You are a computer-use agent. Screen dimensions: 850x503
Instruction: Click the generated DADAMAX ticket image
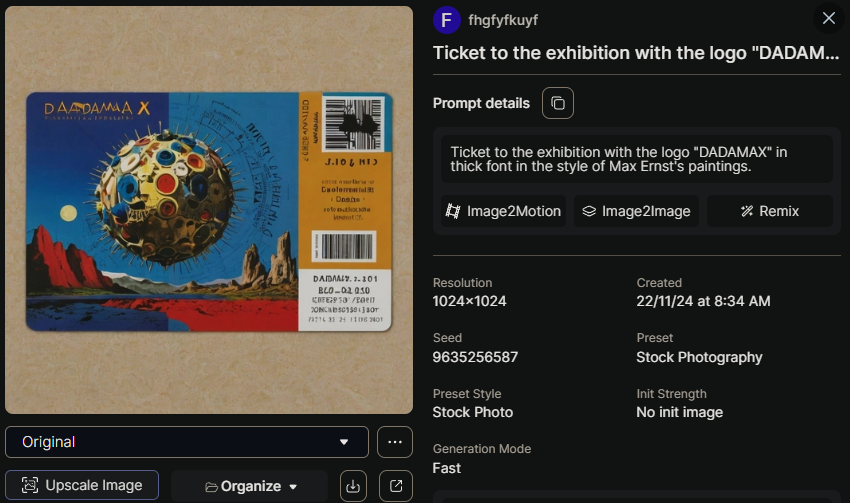[x=209, y=210]
